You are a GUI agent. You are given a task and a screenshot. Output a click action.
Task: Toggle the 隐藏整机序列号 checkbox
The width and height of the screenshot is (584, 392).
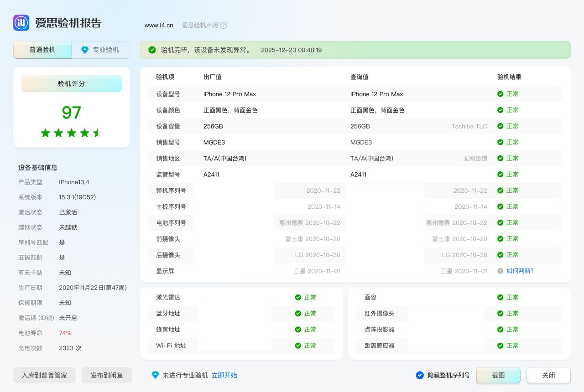[420, 375]
